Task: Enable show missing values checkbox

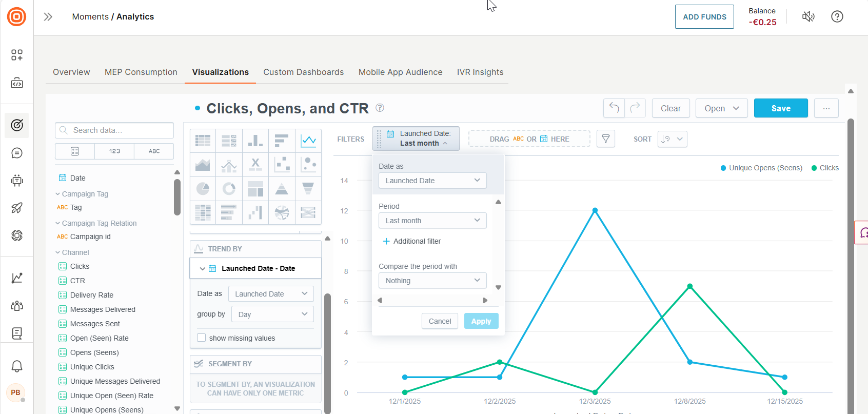Action: (x=202, y=338)
